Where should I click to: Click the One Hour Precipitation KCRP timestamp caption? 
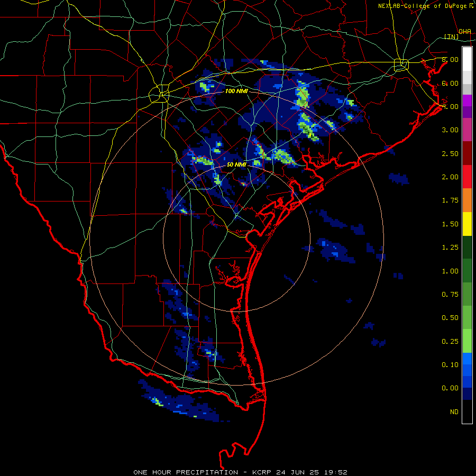tap(240, 472)
